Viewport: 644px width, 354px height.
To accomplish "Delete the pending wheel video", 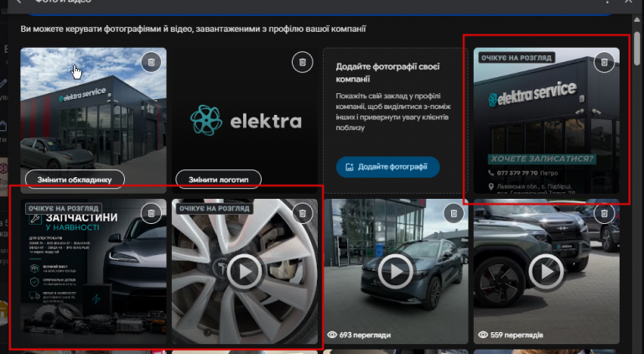I will tap(302, 213).
